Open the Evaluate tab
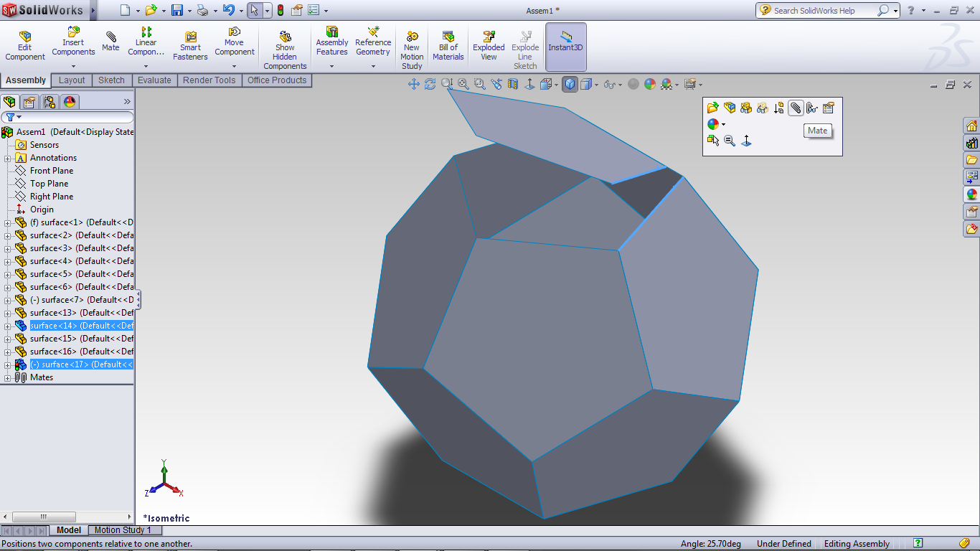 (x=154, y=80)
